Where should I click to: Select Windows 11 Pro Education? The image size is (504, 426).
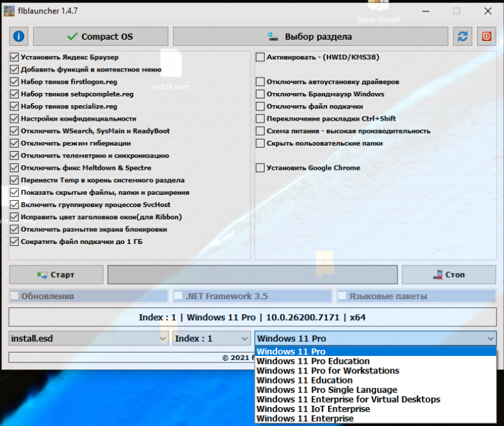coord(375,361)
